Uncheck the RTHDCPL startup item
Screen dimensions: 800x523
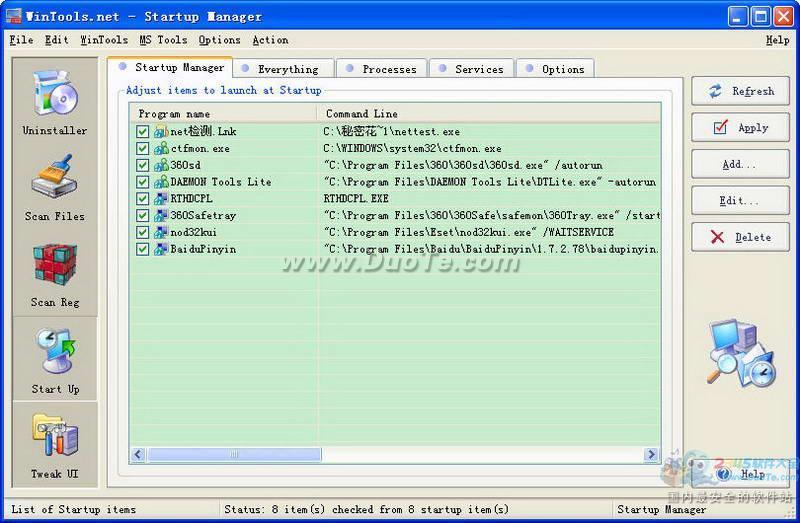tap(142, 198)
